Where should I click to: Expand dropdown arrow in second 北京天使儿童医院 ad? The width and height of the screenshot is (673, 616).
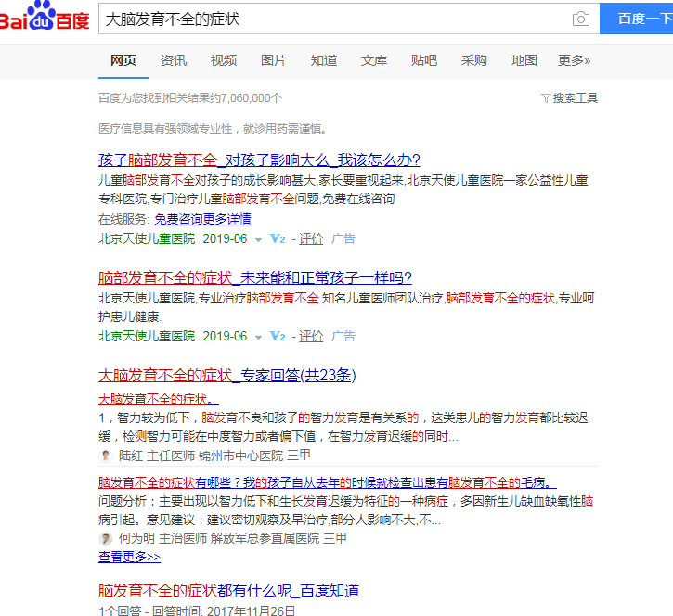pyautogui.click(x=258, y=337)
